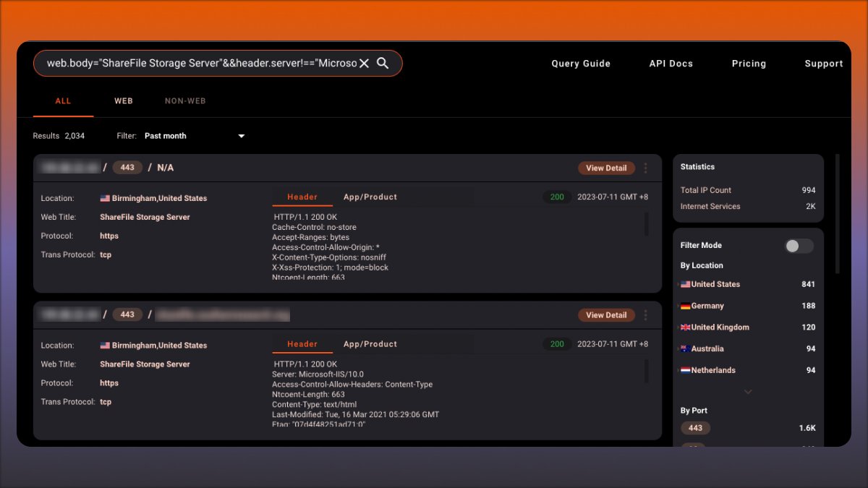
Task: Select port 443 badge in the first result
Action: point(127,168)
